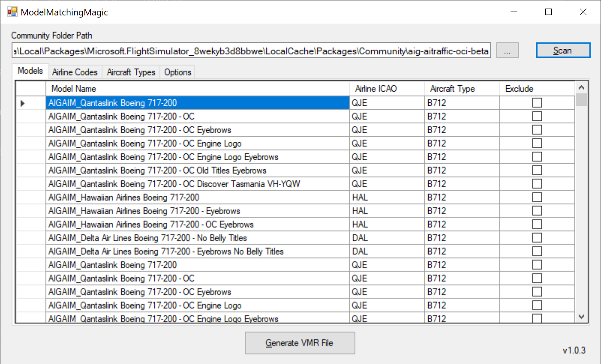Click DAL cell in Delta '- No Belly Titles' row
The width and height of the screenshot is (601, 364).
387,238
